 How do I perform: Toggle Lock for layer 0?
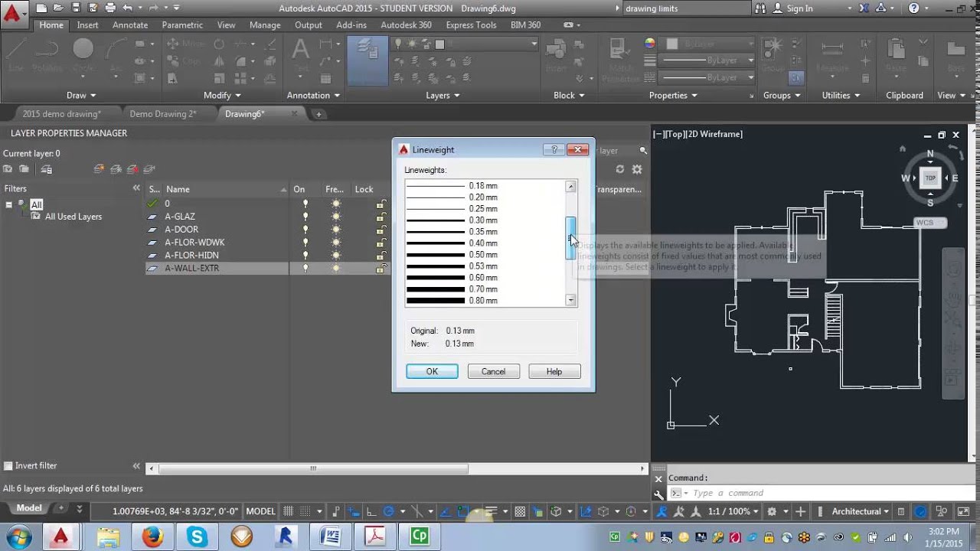coord(380,204)
